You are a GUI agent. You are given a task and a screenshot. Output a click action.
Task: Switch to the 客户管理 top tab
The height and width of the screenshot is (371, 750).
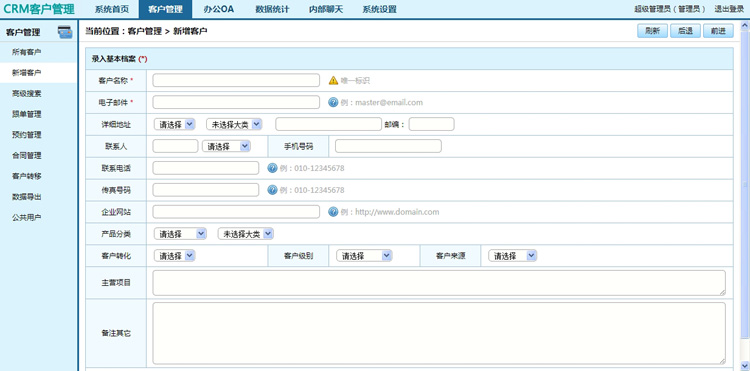pyautogui.click(x=165, y=9)
